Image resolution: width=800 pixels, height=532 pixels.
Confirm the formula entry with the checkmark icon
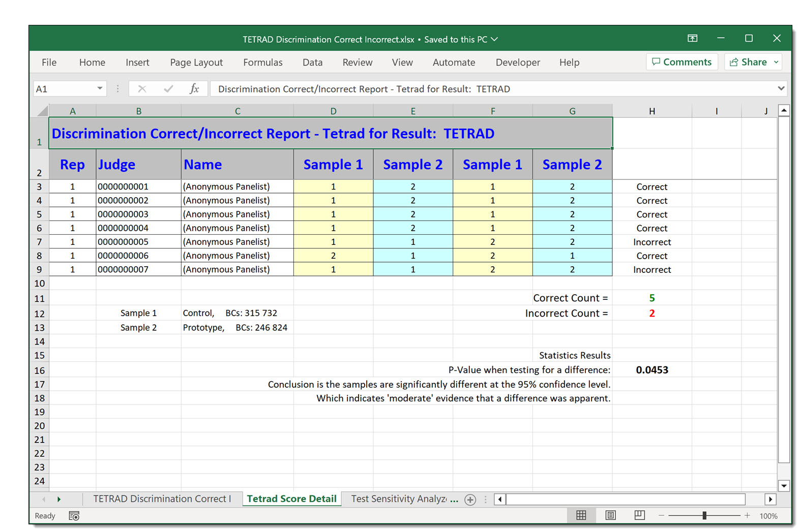coord(168,89)
